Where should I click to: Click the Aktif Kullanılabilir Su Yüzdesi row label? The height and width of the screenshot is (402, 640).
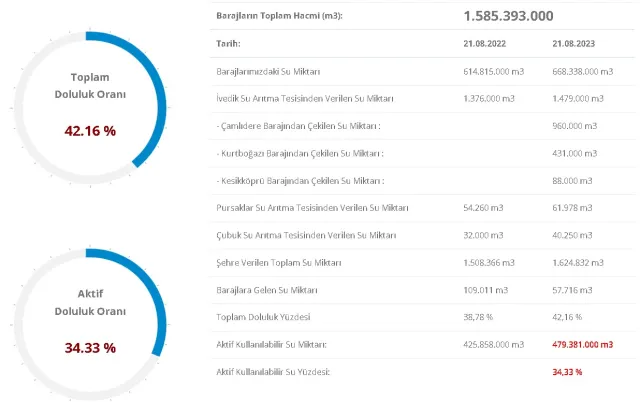pyautogui.click(x=273, y=371)
